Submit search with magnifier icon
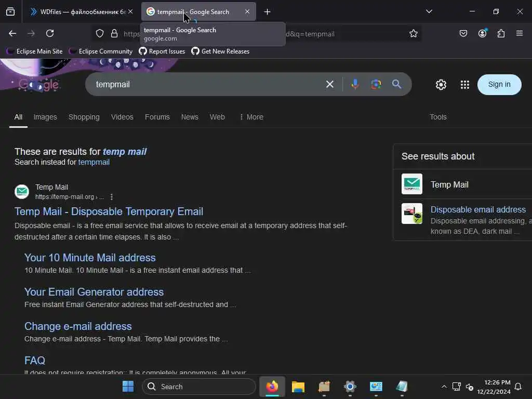The image size is (532, 399). pos(396,84)
